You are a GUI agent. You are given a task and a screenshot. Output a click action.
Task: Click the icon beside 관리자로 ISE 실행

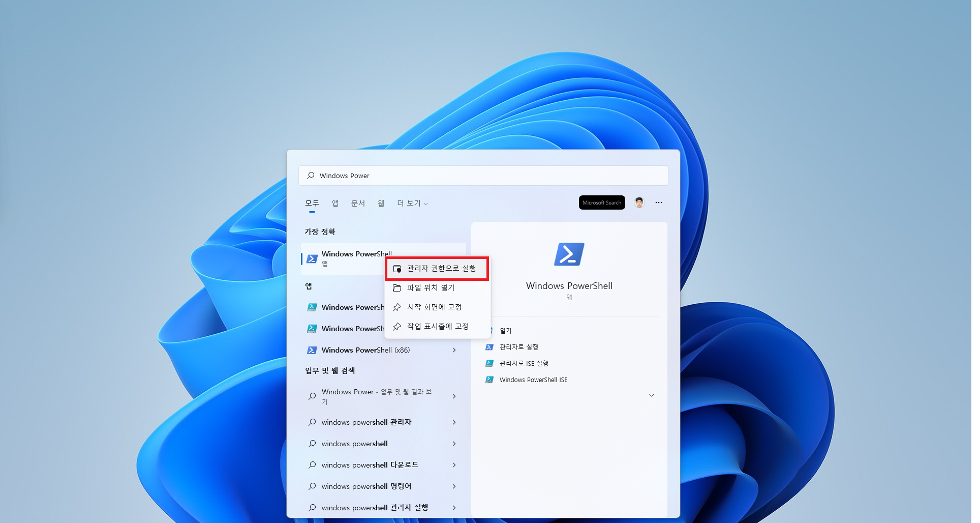(x=489, y=363)
